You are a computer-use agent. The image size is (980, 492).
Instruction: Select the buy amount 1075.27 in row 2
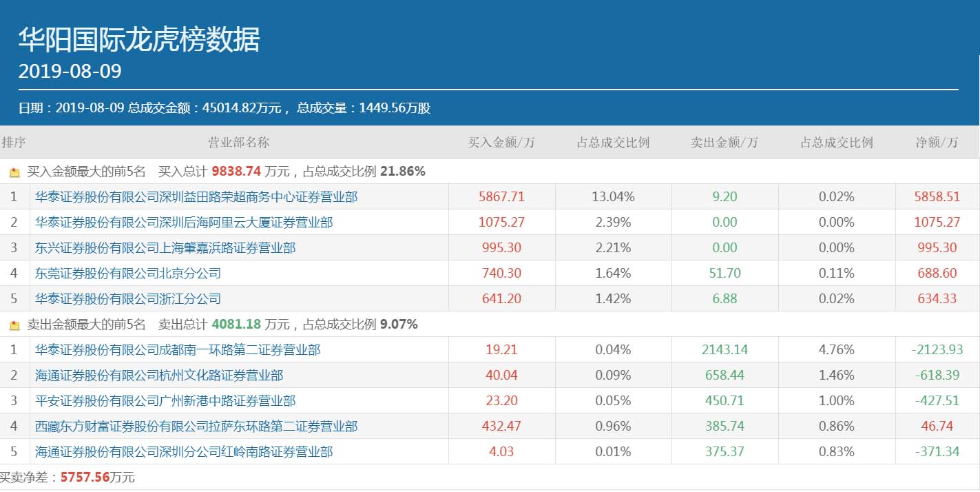[x=501, y=223]
